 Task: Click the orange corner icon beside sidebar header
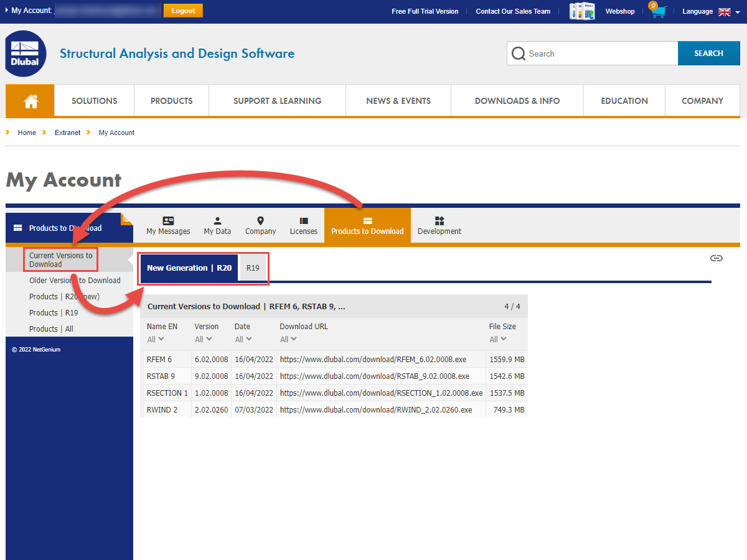point(127,218)
